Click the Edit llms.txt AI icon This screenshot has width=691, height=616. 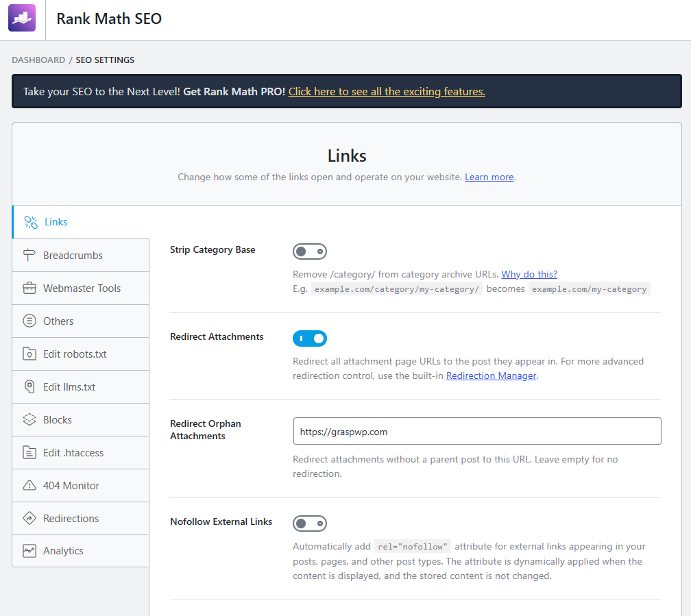click(x=29, y=387)
